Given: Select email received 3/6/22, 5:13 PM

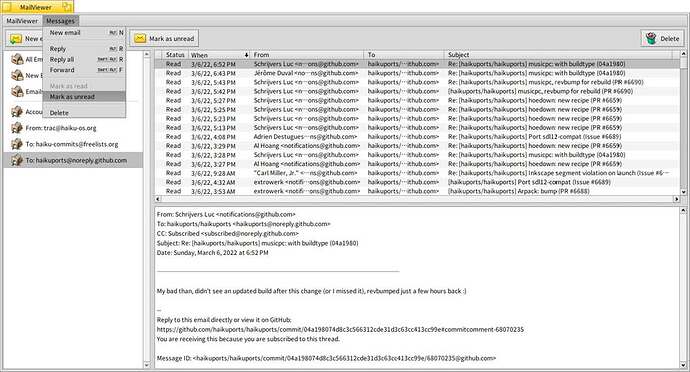Looking at the screenshot, I should 417,128.
